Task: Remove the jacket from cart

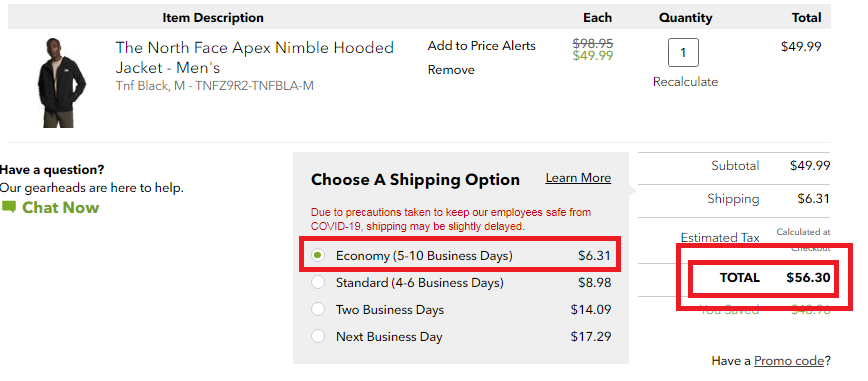Action: point(451,70)
